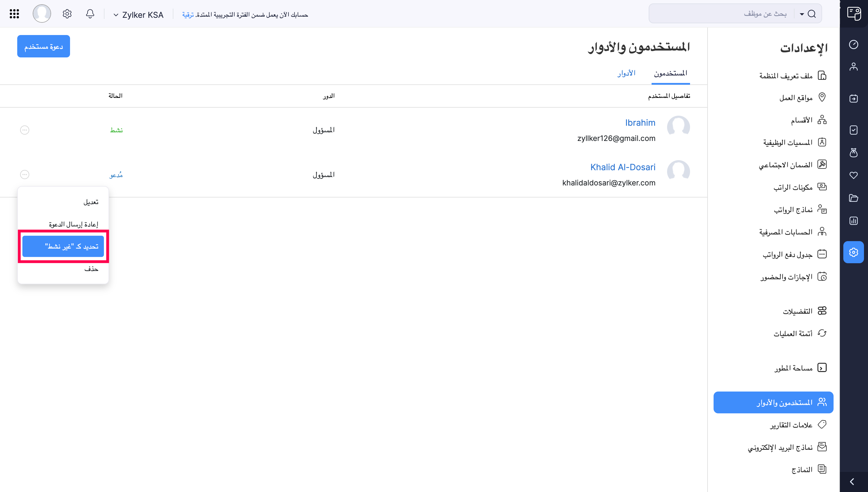Click the loans money-bag icon
Screen dimensions: 868x492
(x=854, y=153)
